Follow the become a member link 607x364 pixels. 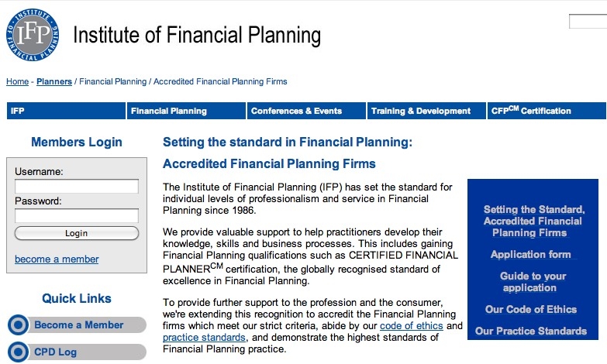coord(57,259)
